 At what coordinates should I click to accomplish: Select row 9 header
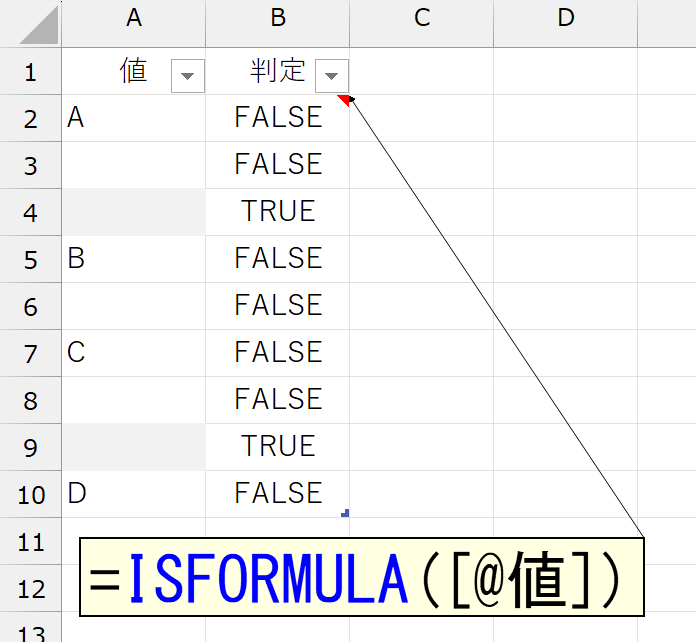pos(30,448)
